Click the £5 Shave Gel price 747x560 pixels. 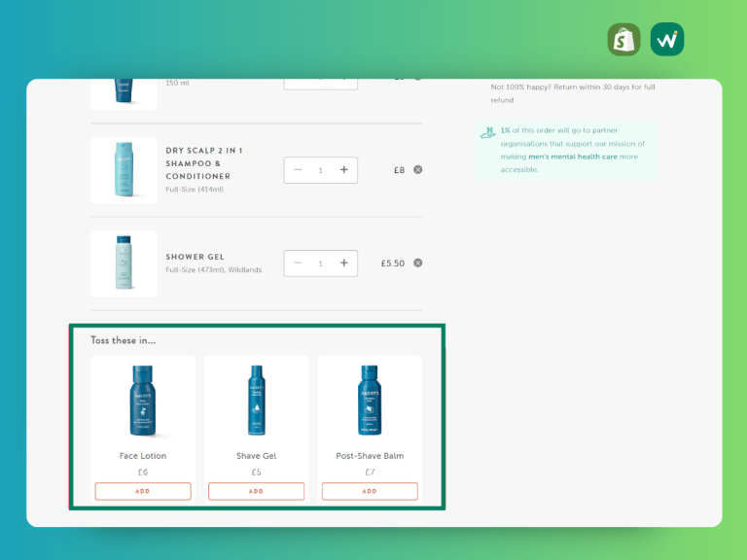tap(257, 472)
